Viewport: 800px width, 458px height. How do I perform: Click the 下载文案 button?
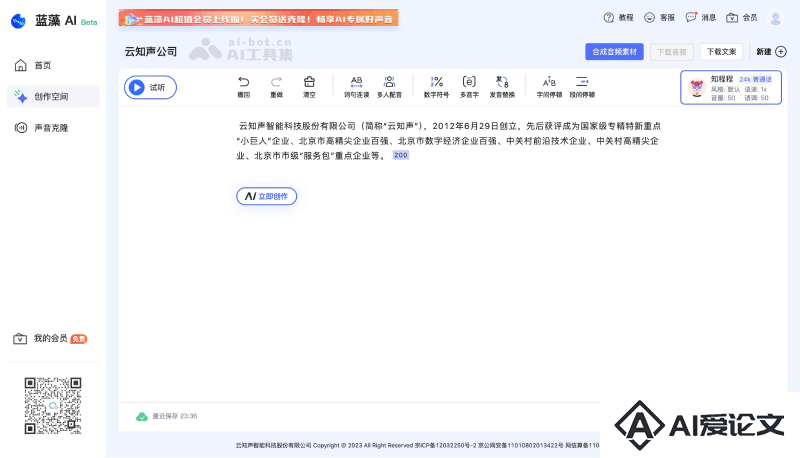721,52
